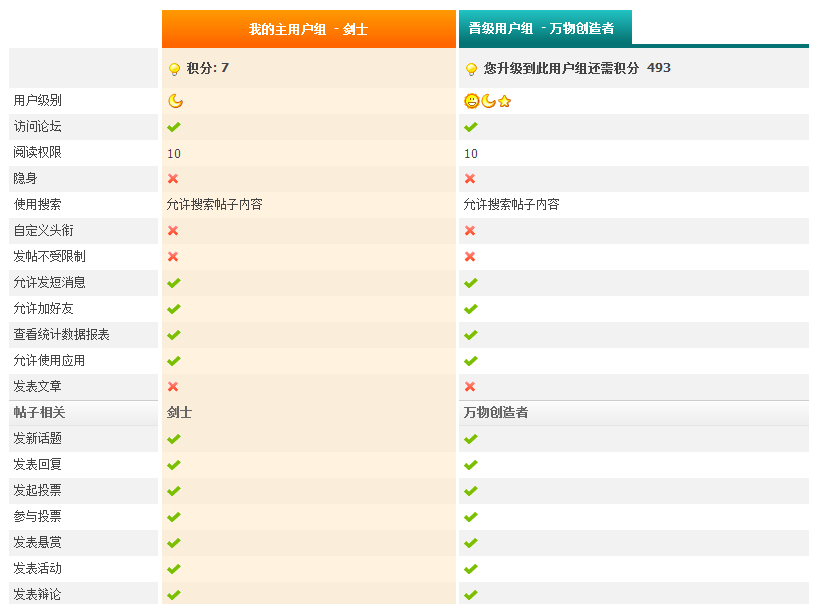Select the 发表悬赏 row label
The image size is (816, 604).
click(37, 543)
